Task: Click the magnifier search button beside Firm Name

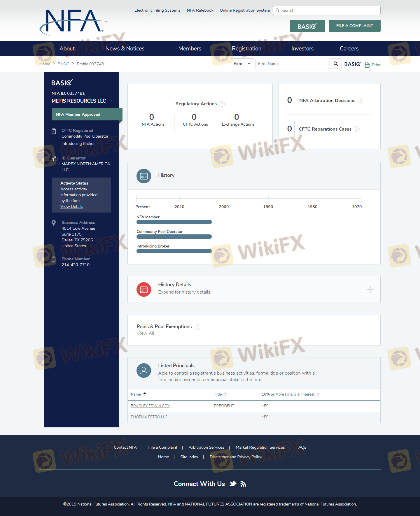Action: pyautogui.click(x=336, y=64)
